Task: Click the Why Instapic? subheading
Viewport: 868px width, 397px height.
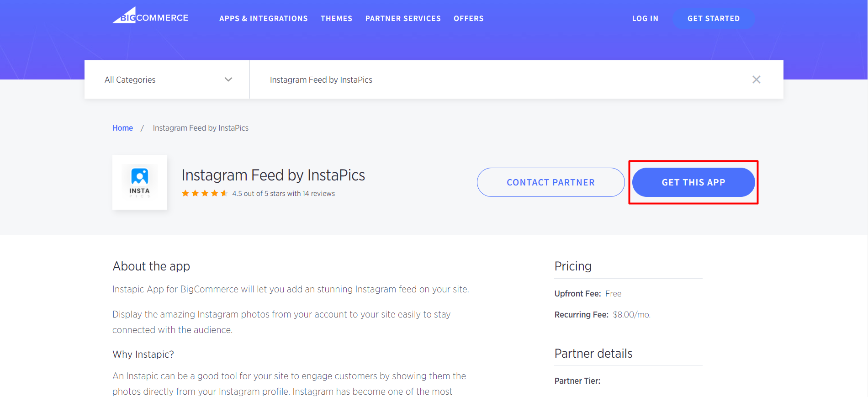Action: pyautogui.click(x=143, y=354)
